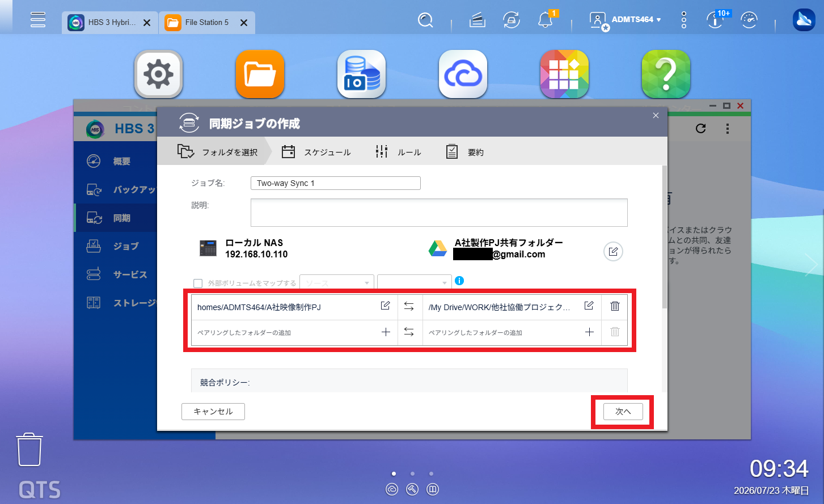
Task: Open the サービス section in HBS 3 sidebar
Action: tap(116, 274)
